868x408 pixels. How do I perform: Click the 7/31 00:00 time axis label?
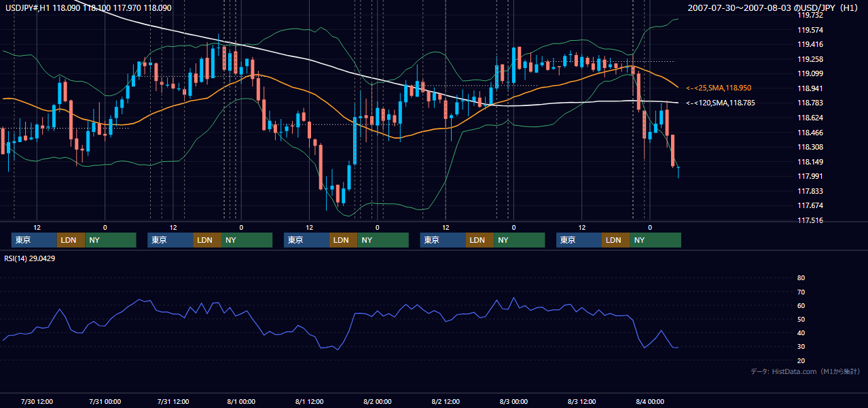pos(105,401)
